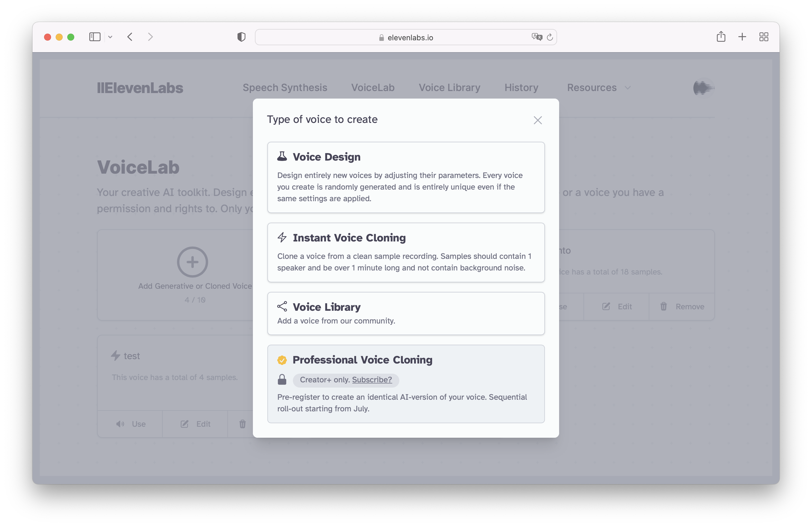Choose Instant Voice Cloning card description

[404, 262]
